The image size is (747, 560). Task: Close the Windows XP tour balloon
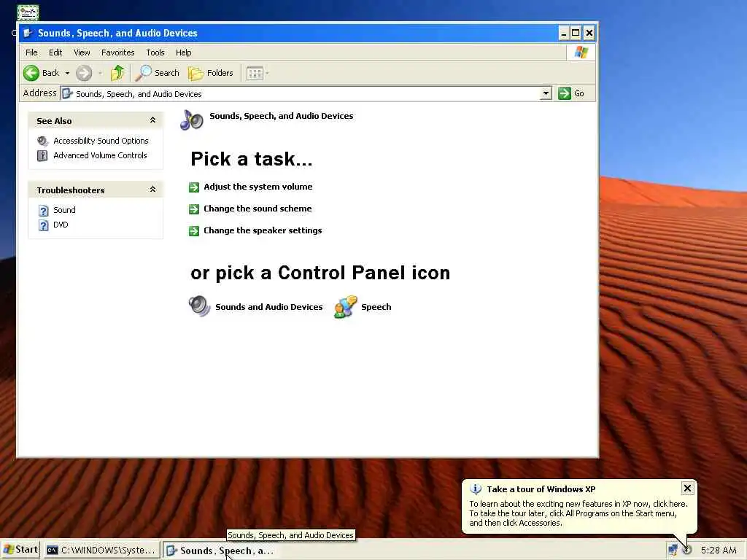point(687,488)
